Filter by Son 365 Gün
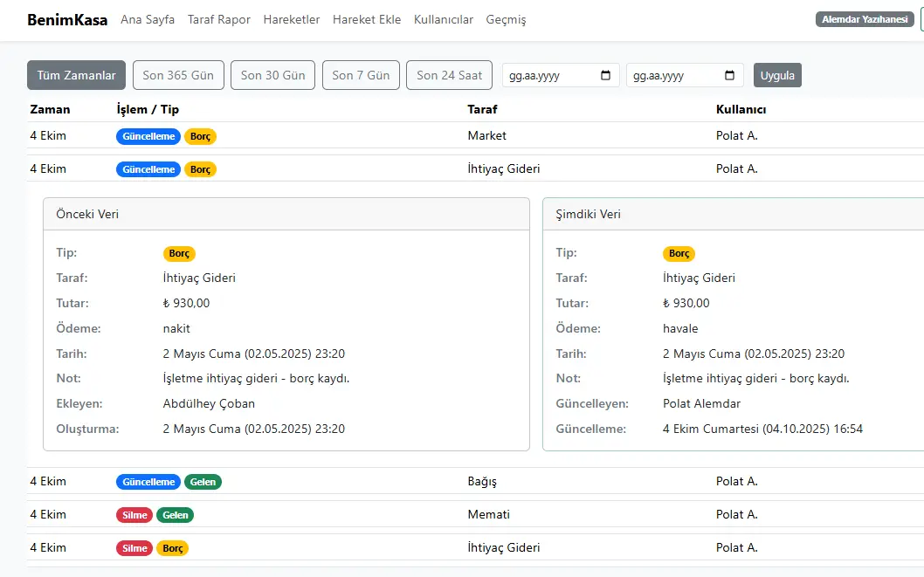Viewport: 924px width, 577px height. [178, 75]
